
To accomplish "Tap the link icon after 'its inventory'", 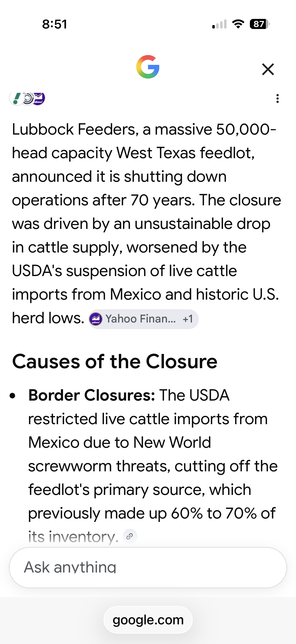I will coord(130,536).
